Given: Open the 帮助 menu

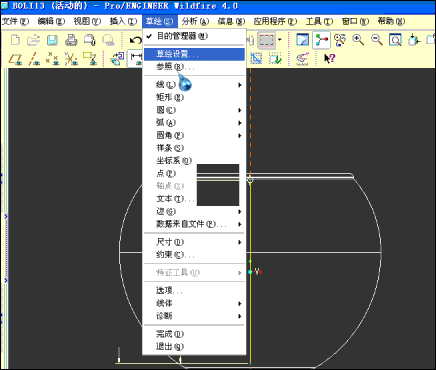Looking at the screenshot, I should 391,22.
